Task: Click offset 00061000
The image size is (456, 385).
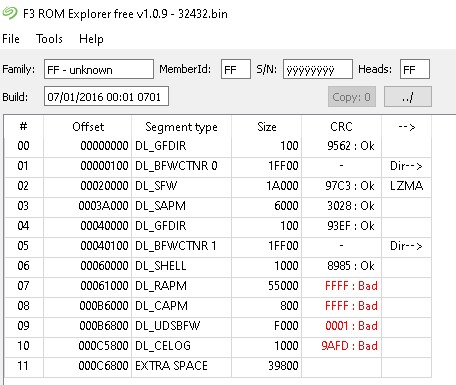Action: click(x=104, y=286)
